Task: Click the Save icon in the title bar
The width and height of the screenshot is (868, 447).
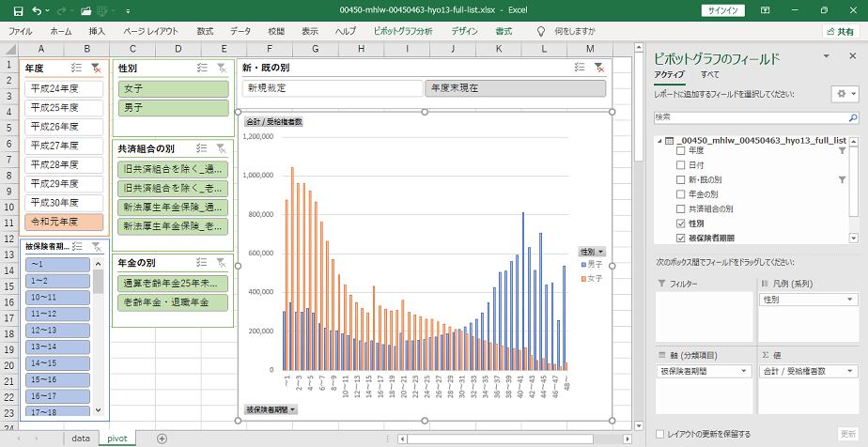Action: point(11,10)
